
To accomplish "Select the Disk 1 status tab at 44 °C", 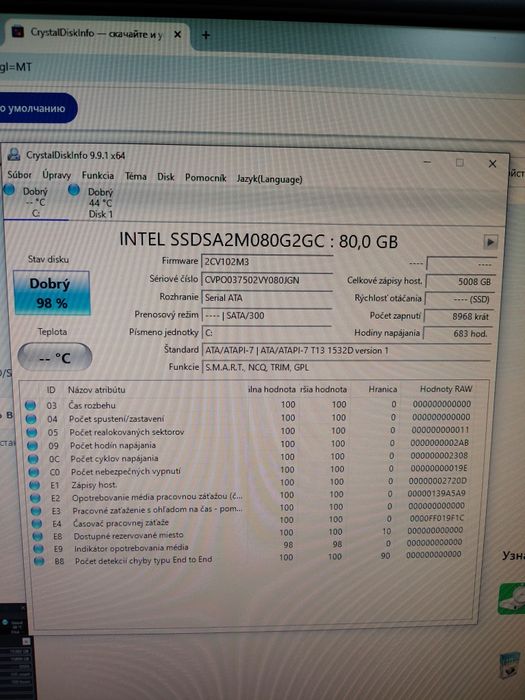I will [x=100, y=203].
